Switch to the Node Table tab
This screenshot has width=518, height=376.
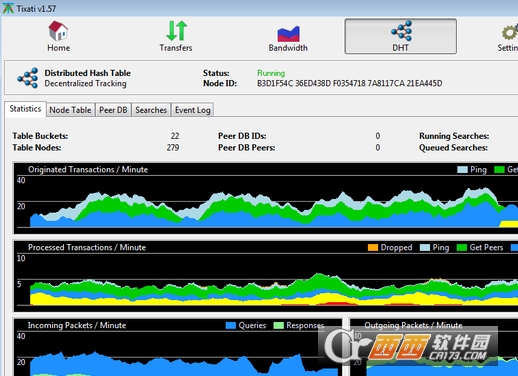point(70,110)
